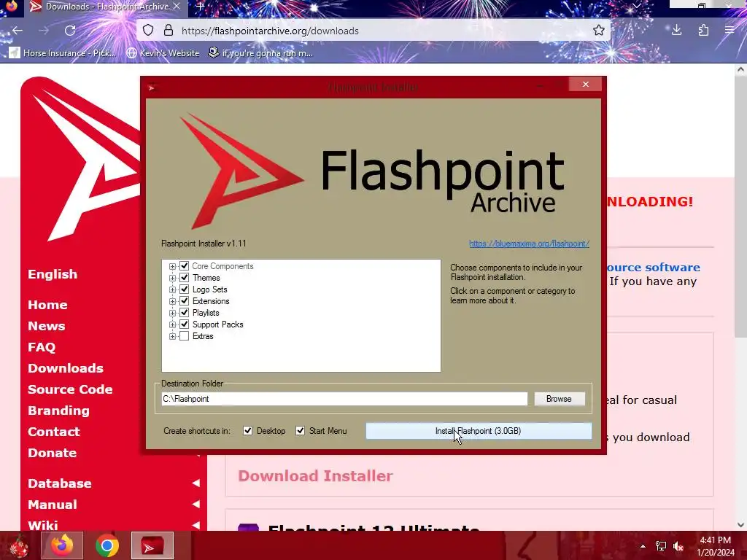Click the Download Installer link
Viewport: 747px width, 560px height.
pos(315,475)
